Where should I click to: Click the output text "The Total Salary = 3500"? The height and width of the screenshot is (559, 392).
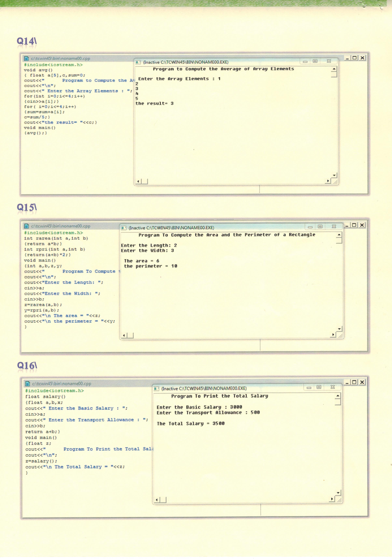pos(191,423)
